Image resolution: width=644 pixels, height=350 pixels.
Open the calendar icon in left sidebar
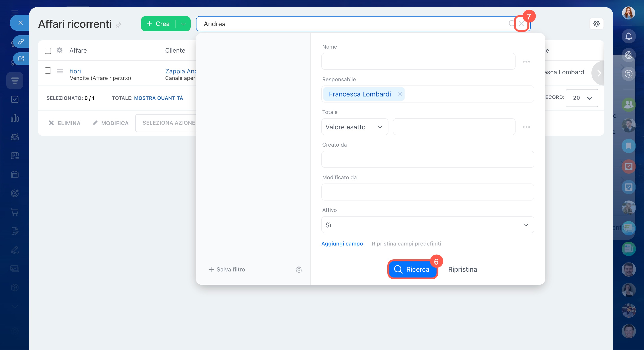coord(15,156)
